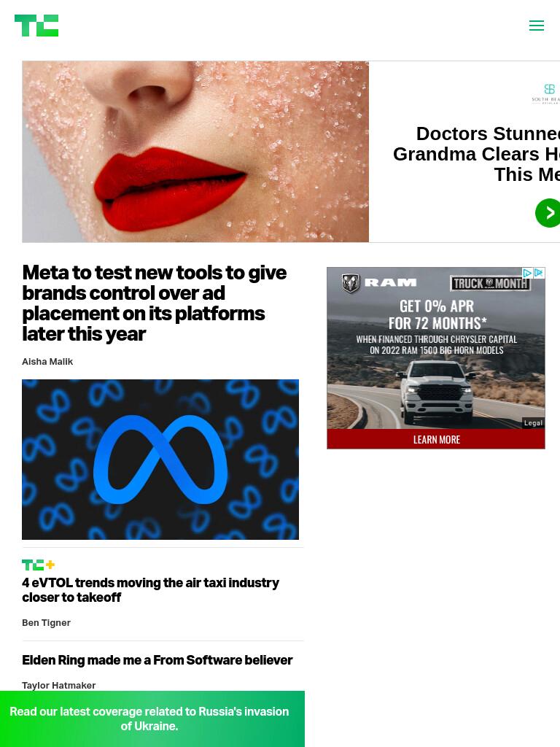
Task: Click the Doctors Stunned ad headline
Action: 476,154
